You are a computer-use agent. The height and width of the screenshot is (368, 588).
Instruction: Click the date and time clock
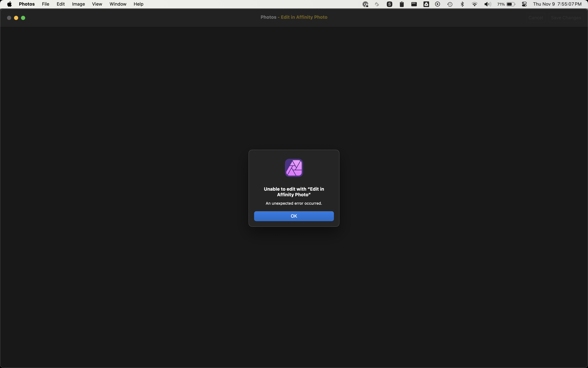pos(557,4)
